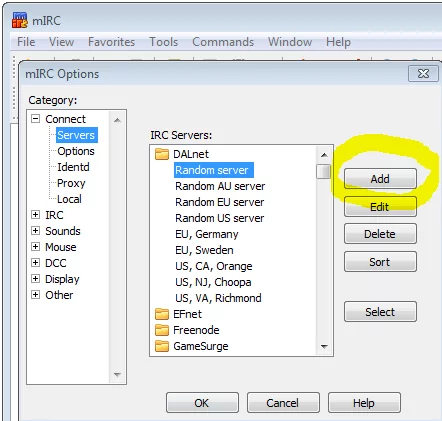The height and width of the screenshot is (421, 442).
Task: Click the server list scroll down arrow
Action: coord(324,347)
